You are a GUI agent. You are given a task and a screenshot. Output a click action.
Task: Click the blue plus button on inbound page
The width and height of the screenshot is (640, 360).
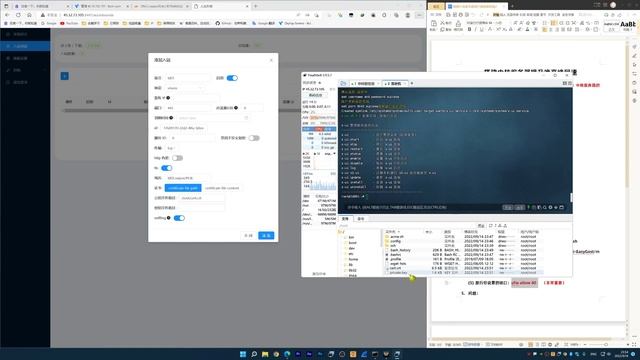pyautogui.click(x=64, y=76)
